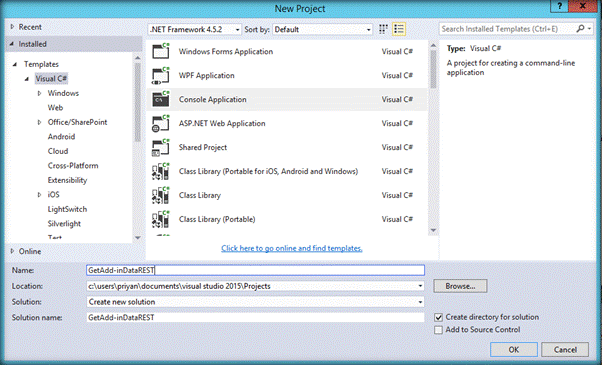602x365 pixels.
Task: Click the plain Class Library icon
Action: click(x=161, y=195)
